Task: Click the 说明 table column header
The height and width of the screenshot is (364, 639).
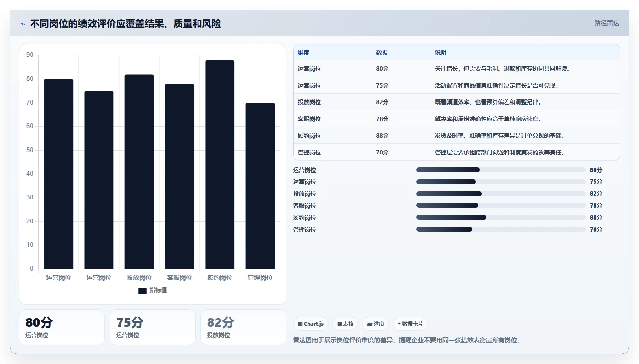Action: [x=441, y=53]
